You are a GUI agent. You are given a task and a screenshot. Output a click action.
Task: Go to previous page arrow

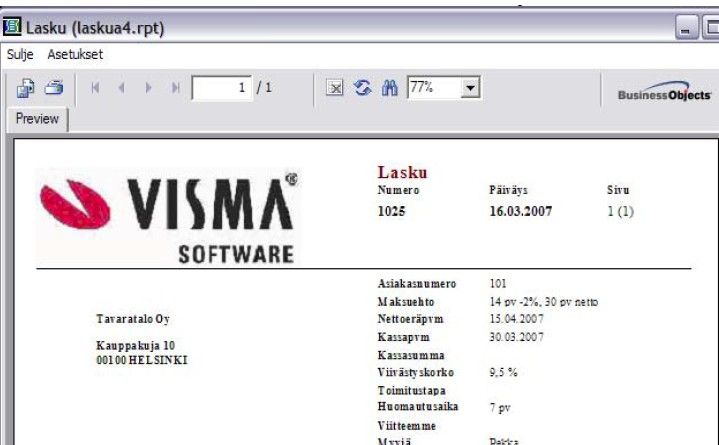(x=122, y=87)
